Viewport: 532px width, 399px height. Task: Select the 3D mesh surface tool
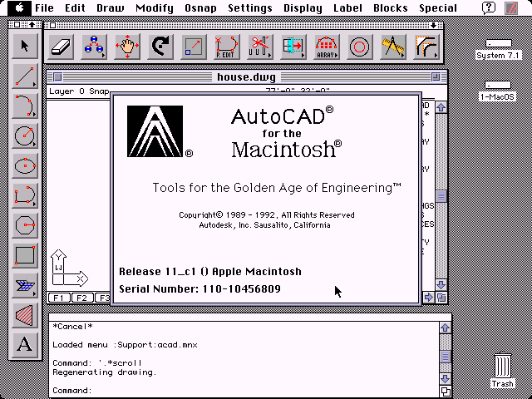[x=25, y=284]
